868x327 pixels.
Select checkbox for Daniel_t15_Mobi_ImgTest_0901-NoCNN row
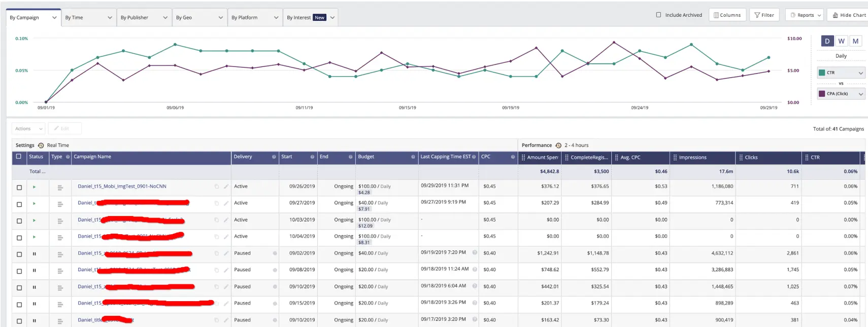coord(19,188)
